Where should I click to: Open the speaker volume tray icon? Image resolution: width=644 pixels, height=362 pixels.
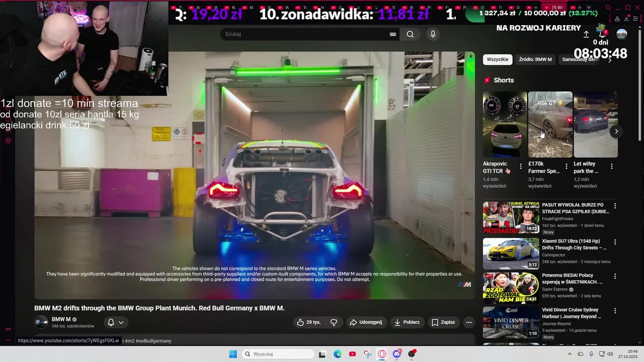point(610,354)
